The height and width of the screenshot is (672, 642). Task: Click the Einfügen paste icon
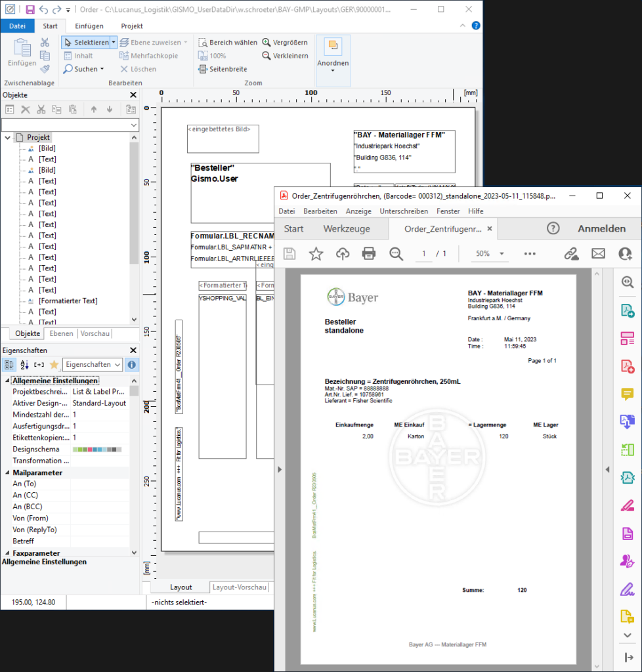[22, 52]
